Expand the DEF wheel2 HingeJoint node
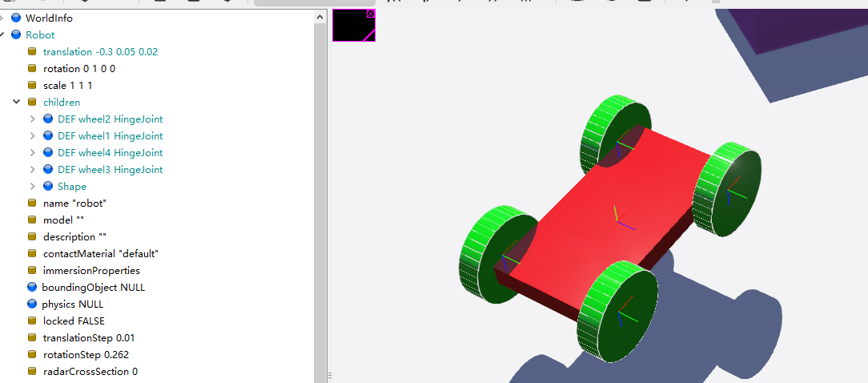 point(32,119)
